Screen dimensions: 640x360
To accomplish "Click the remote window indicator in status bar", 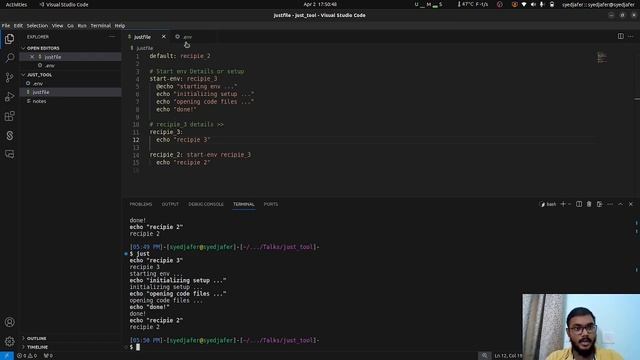I will coord(7,356).
